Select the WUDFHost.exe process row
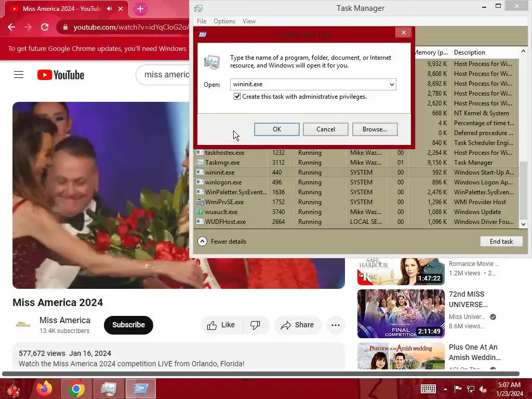Image resolution: width=532 pixels, height=399 pixels. [356, 221]
